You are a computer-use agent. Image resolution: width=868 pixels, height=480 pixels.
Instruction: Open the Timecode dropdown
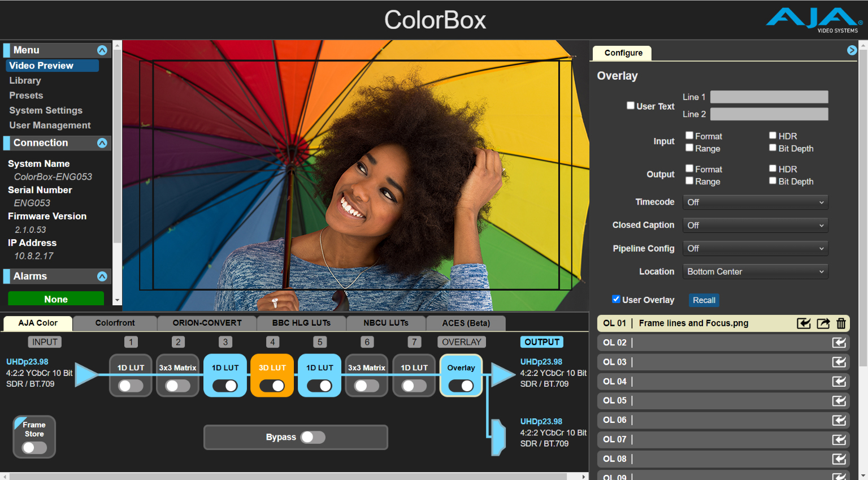tap(755, 202)
